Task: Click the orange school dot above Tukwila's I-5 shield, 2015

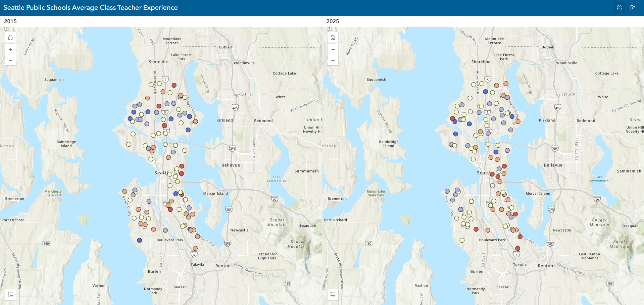Action: [x=195, y=248]
